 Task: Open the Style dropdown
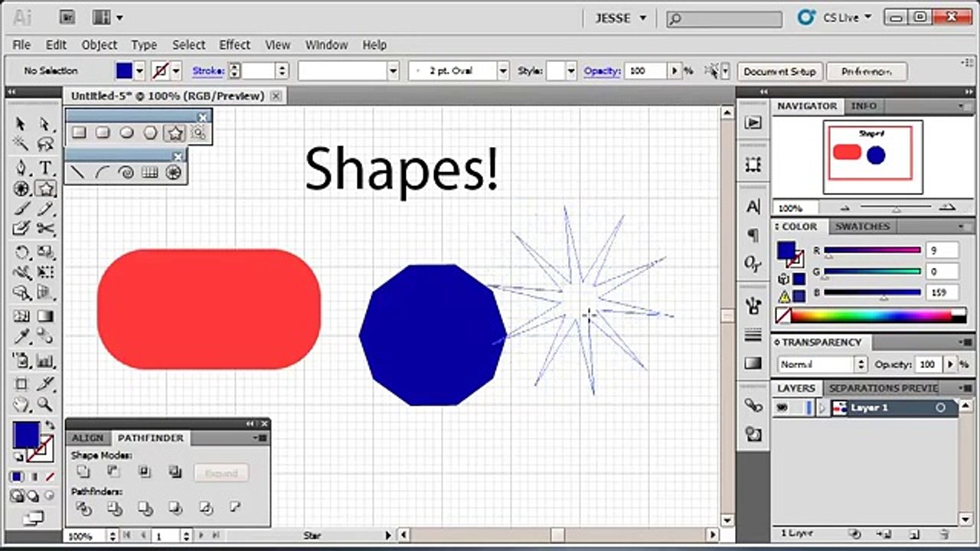coord(571,71)
